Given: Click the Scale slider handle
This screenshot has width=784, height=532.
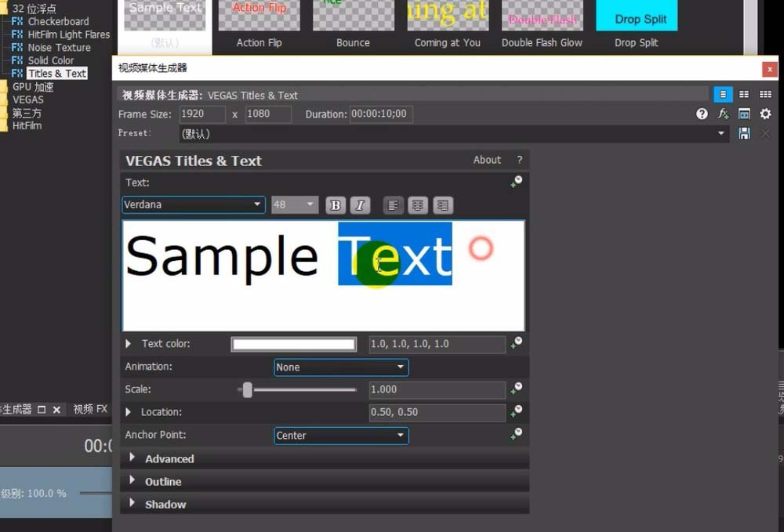Looking at the screenshot, I should point(248,389).
